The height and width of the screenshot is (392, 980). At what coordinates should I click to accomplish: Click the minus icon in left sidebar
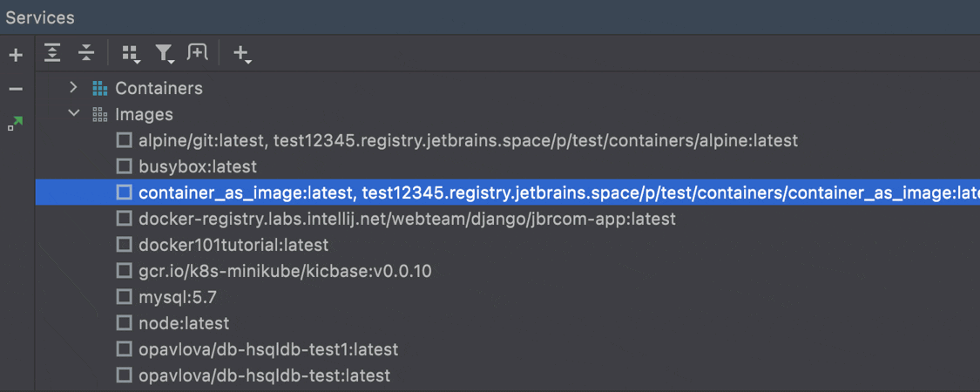[16, 90]
